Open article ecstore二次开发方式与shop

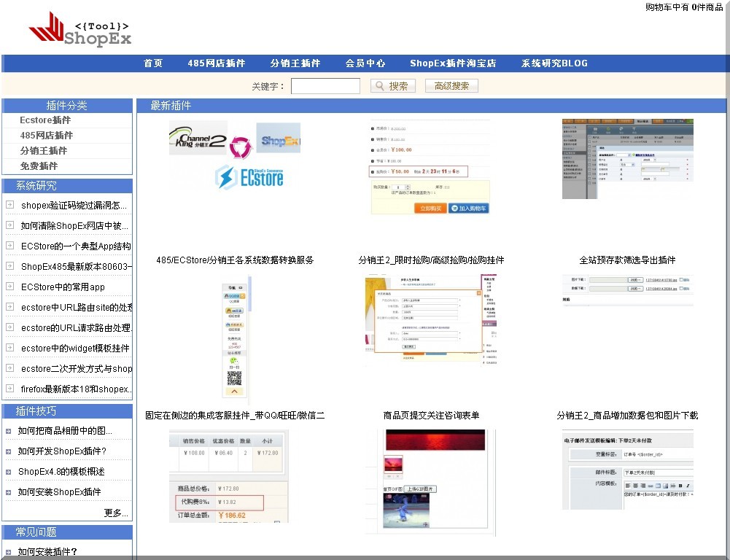(x=77, y=369)
